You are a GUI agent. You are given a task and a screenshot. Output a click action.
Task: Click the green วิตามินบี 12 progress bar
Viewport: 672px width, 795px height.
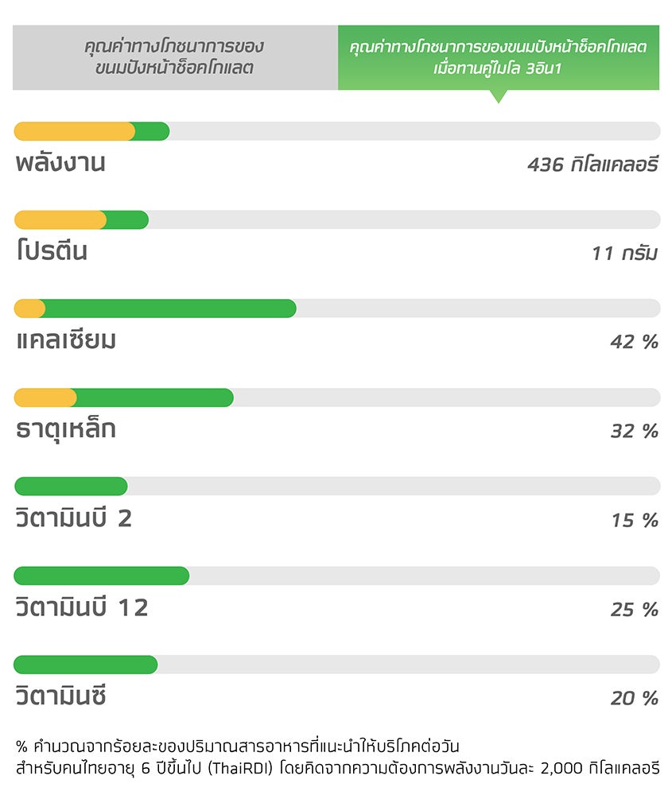coord(102,576)
